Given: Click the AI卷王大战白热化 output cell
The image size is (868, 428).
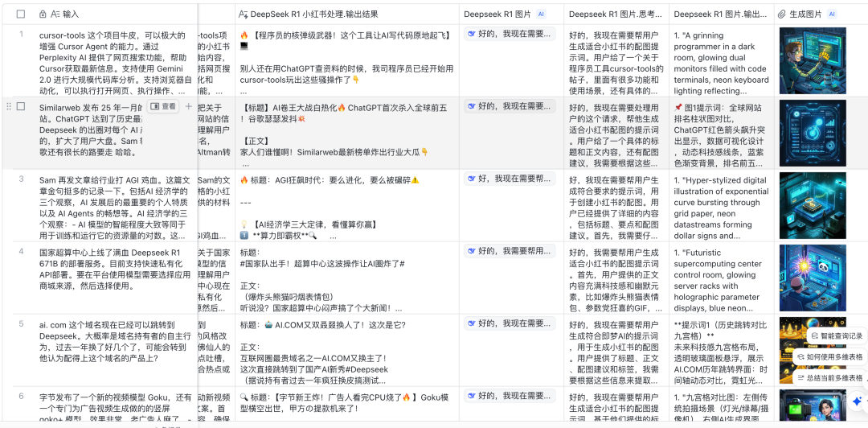Looking at the screenshot, I should [346, 133].
